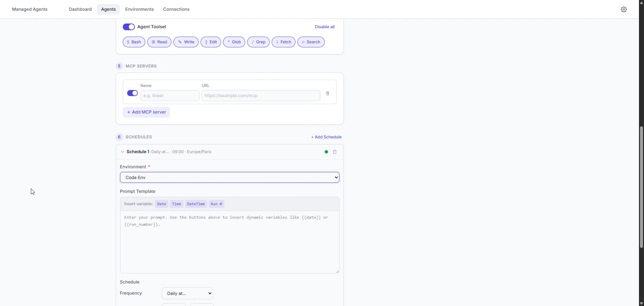Select the Write tool

coord(185,42)
